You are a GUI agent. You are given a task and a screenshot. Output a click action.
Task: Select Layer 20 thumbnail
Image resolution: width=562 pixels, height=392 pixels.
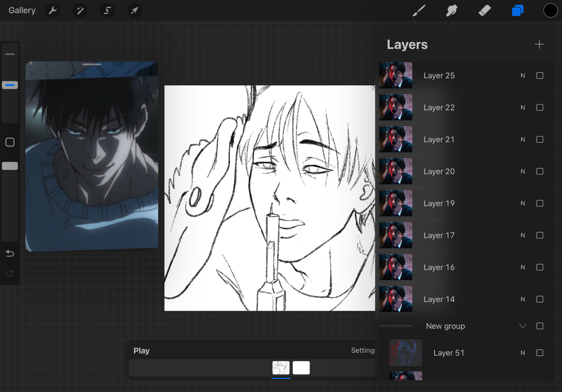click(396, 171)
